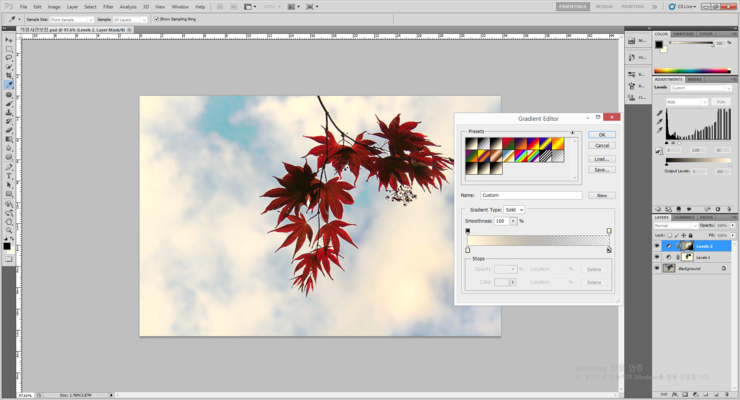Screen dimensions: 740x400
Task: Hide the Background layer eye icon
Action: click(x=657, y=268)
